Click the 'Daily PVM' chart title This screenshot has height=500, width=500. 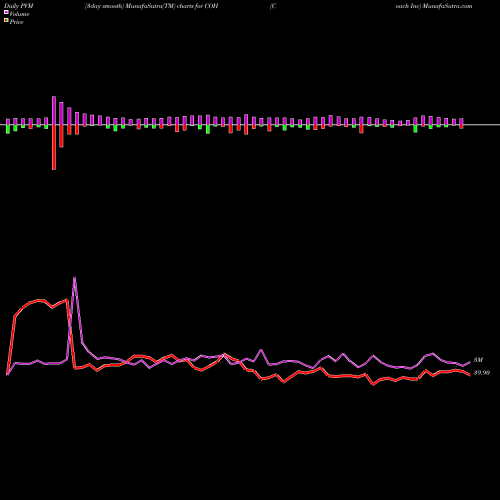tap(19, 6)
